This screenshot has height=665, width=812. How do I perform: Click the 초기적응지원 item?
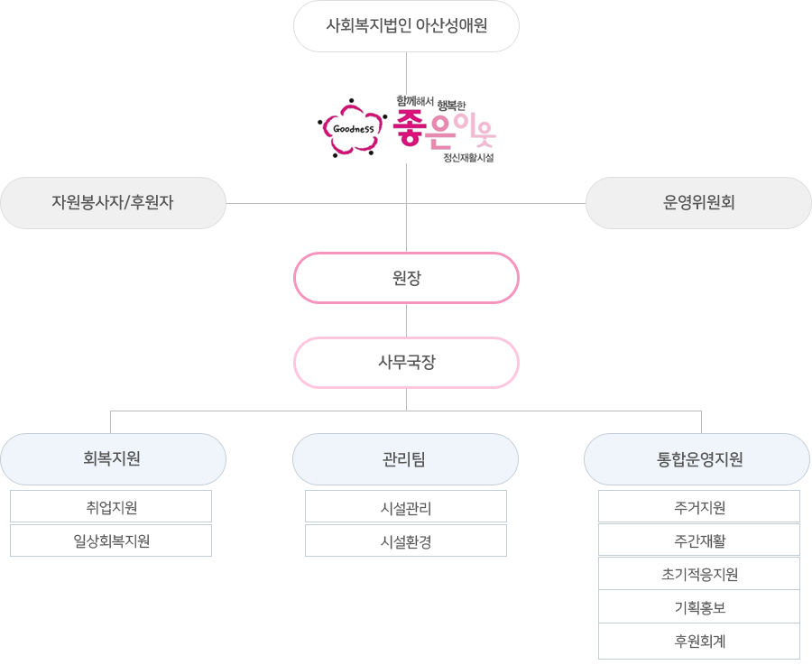[699, 573]
